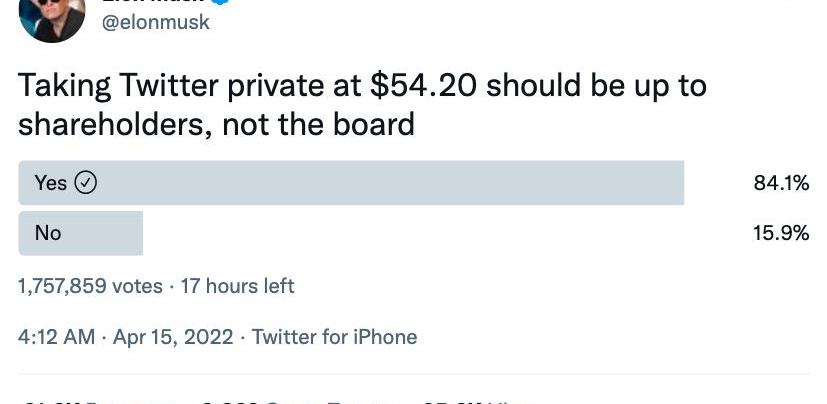Screen dimensions: 827x404
Task: Click the blue verified badge
Action: 221,3
